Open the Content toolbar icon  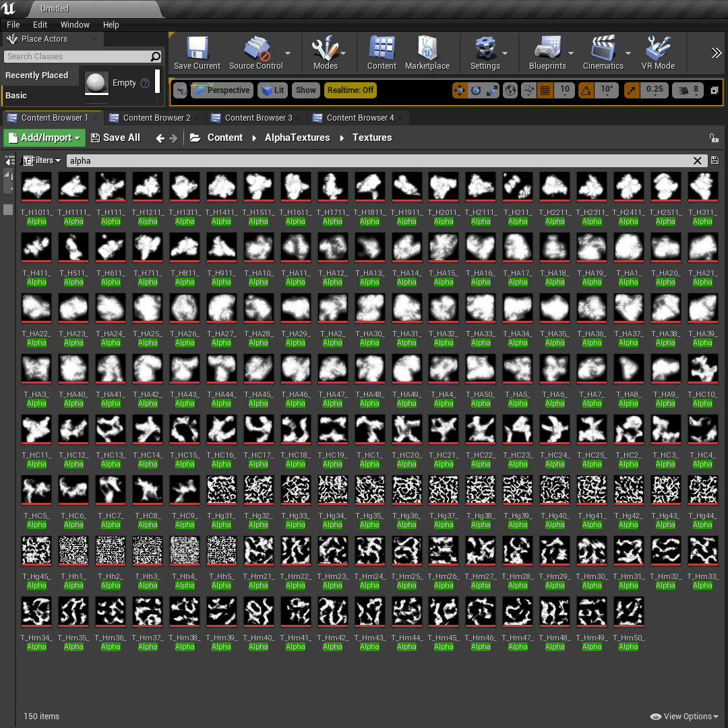click(382, 49)
